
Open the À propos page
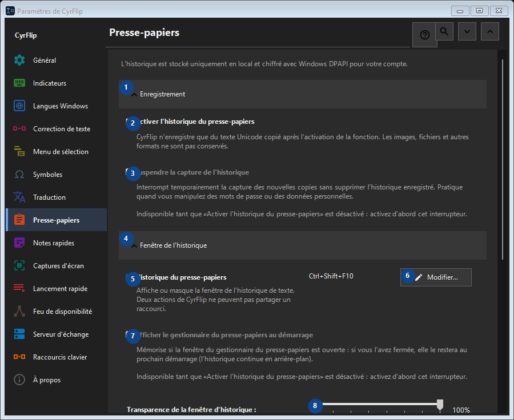[x=57, y=379]
